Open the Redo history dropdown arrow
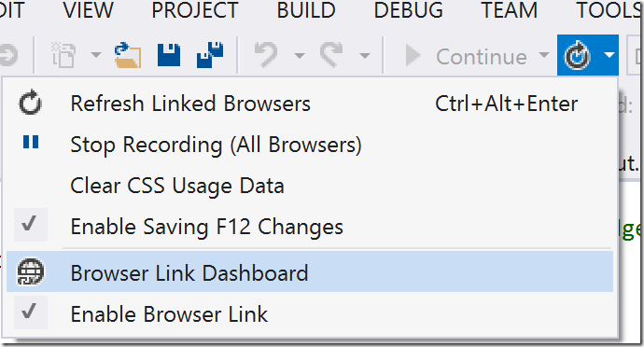The height and width of the screenshot is (347, 644). coord(365,55)
